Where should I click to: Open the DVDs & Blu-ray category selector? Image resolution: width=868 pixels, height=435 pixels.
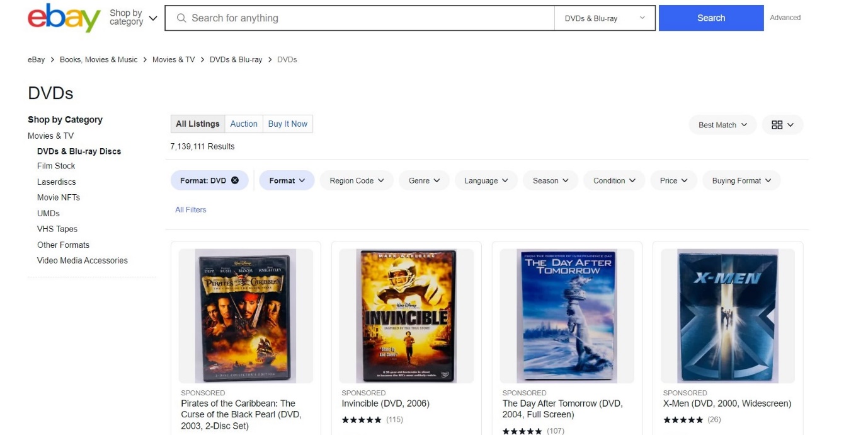click(x=605, y=18)
